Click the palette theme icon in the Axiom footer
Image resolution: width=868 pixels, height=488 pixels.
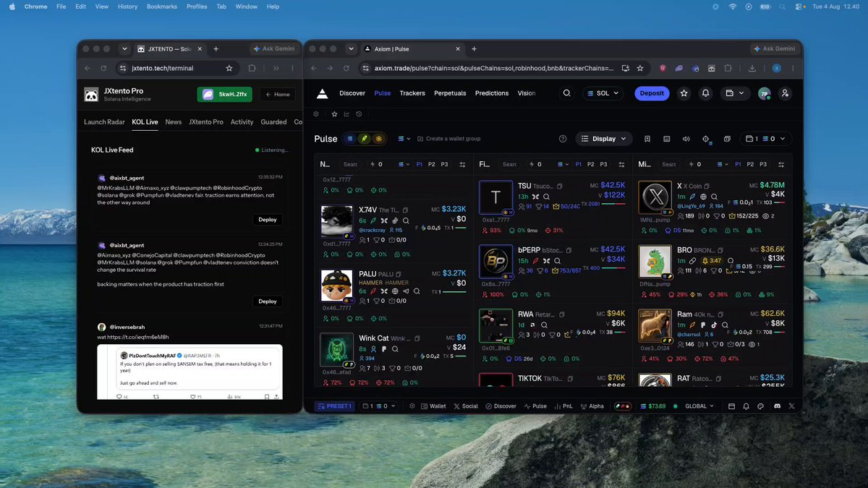pyautogui.click(x=761, y=406)
